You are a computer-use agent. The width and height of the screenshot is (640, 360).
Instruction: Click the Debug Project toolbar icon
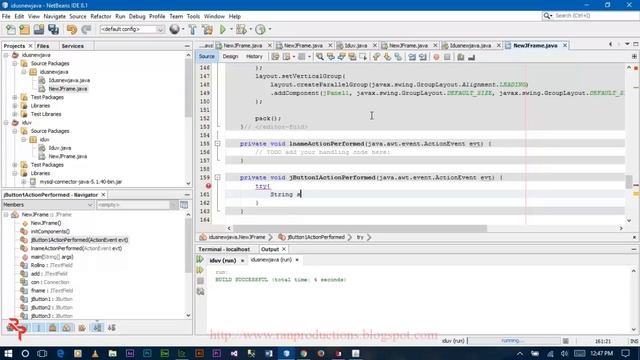(x=241, y=29)
